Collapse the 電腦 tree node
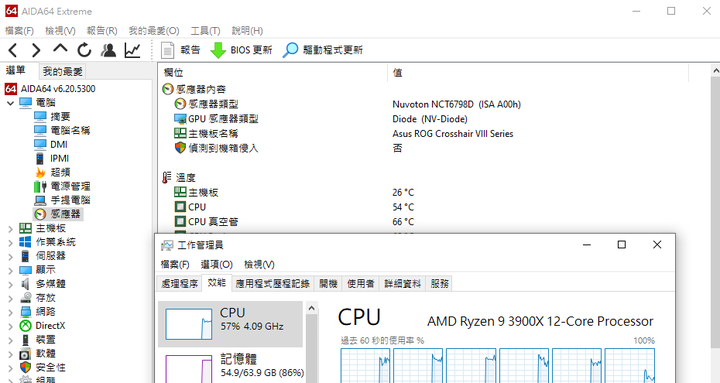The image size is (720, 383). [10, 103]
